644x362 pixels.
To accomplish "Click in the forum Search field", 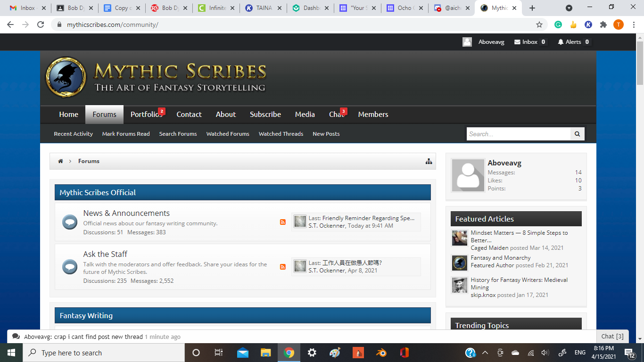I will coord(518,134).
